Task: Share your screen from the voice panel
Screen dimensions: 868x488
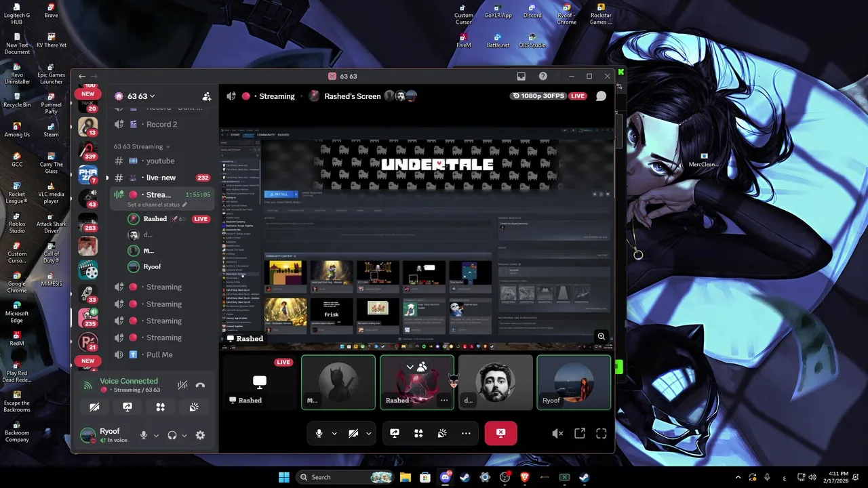Action: pos(127,407)
